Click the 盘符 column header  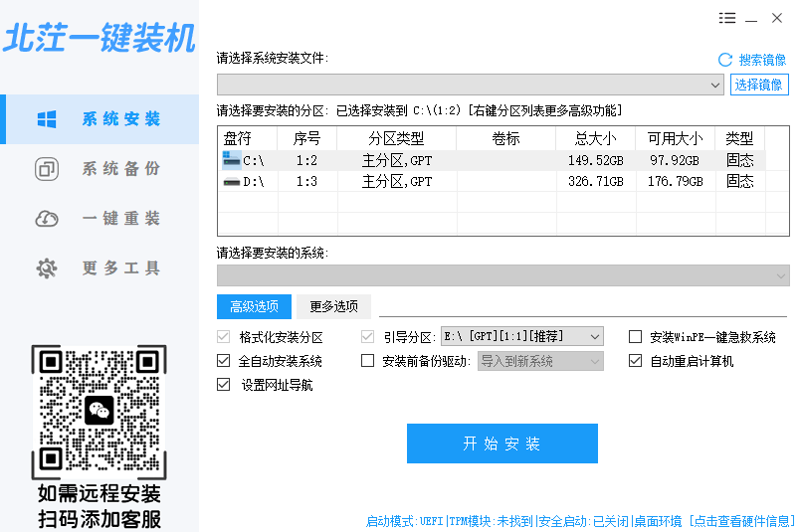pyautogui.click(x=247, y=138)
